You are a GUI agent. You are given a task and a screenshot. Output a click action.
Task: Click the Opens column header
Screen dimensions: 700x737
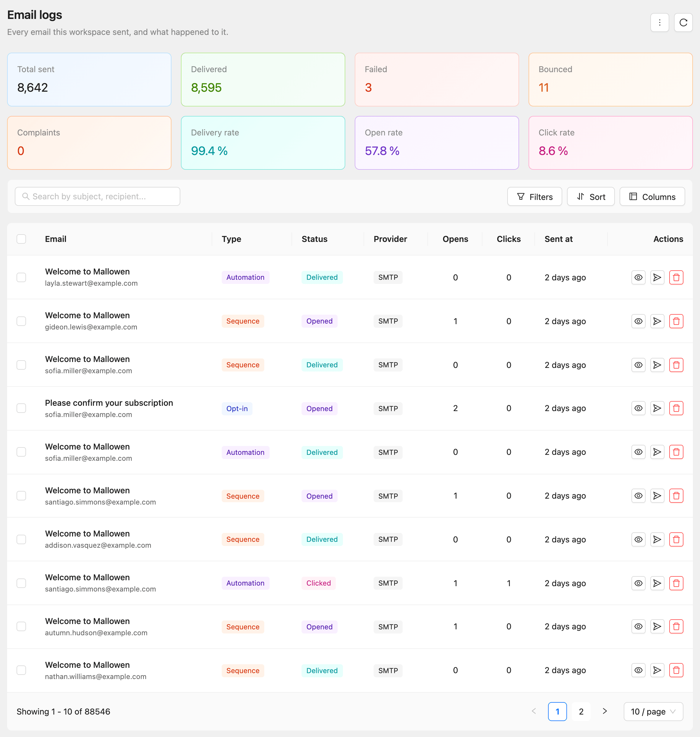click(455, 239)
